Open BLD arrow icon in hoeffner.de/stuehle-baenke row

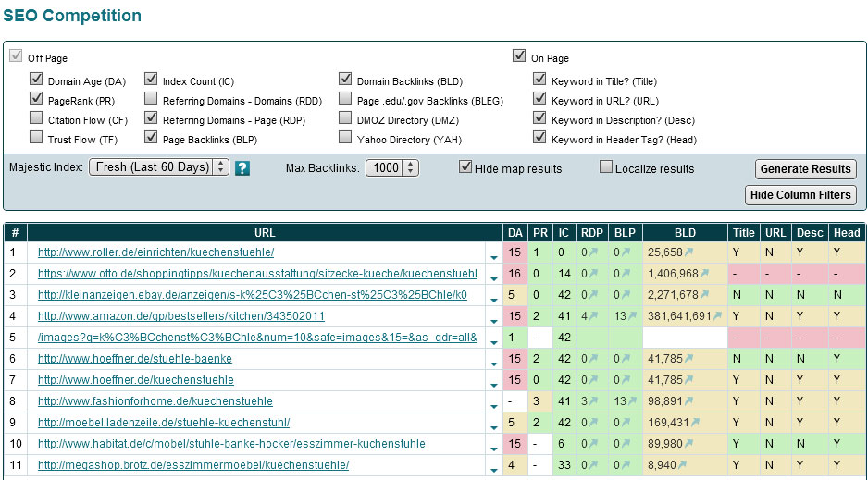[x=688, y=359]
